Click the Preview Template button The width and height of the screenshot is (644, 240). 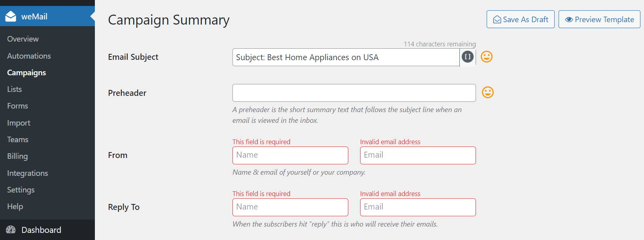599,19
